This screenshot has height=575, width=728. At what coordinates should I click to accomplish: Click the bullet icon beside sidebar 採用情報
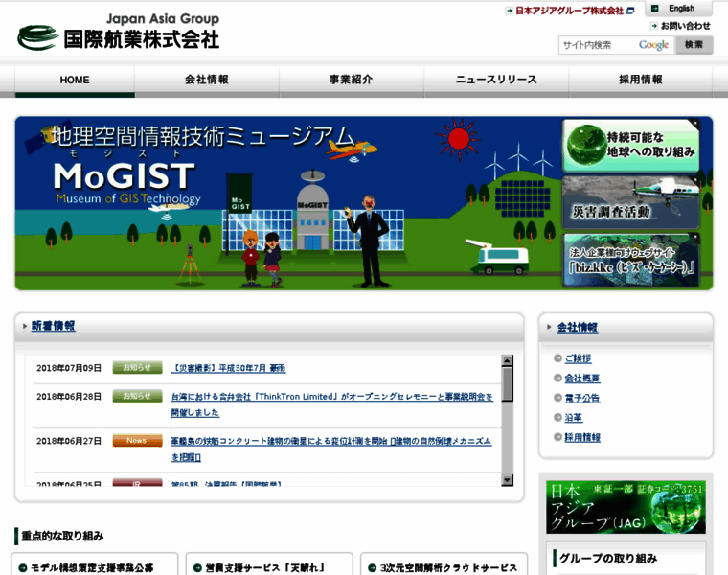[x=557, y=437]
